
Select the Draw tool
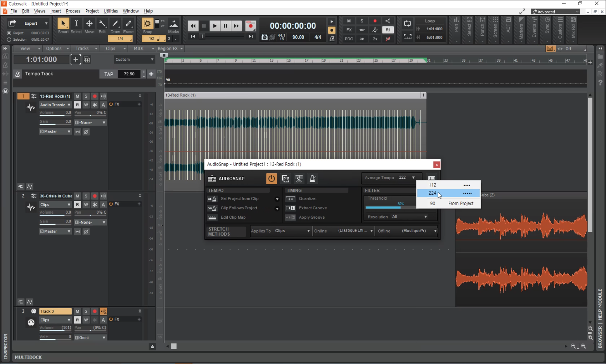(115, 24)
